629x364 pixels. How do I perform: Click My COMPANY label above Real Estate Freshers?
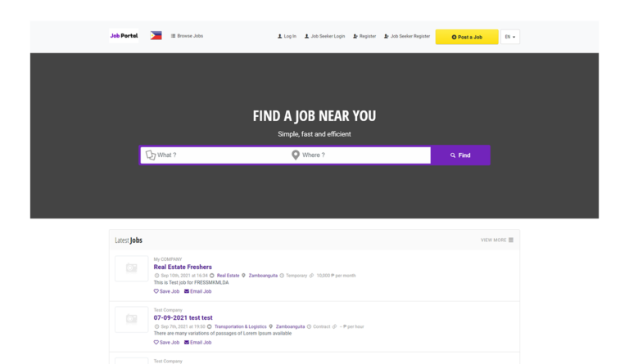coord(168,259)
